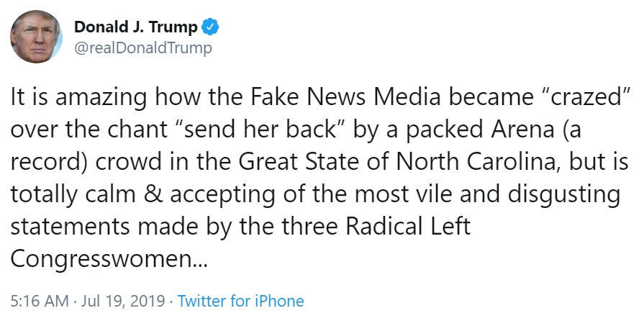Screen dimensions: 644x326
Task: Click the ampersand after "totally calm"
Action: click(x=153, y=194)
